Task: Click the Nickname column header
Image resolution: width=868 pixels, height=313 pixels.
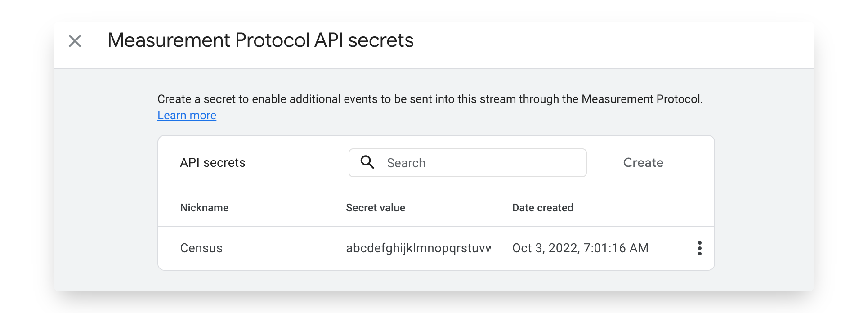Action: (204, 208)
